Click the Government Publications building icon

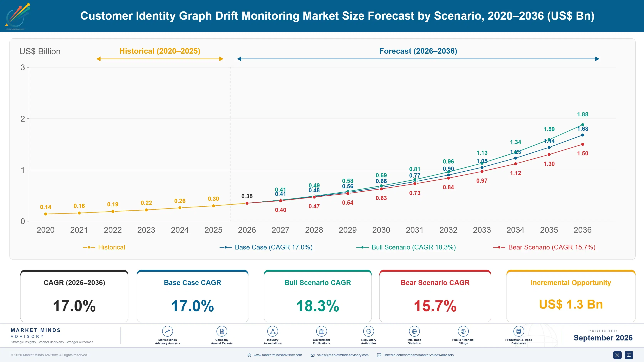[x=321, y=331]
